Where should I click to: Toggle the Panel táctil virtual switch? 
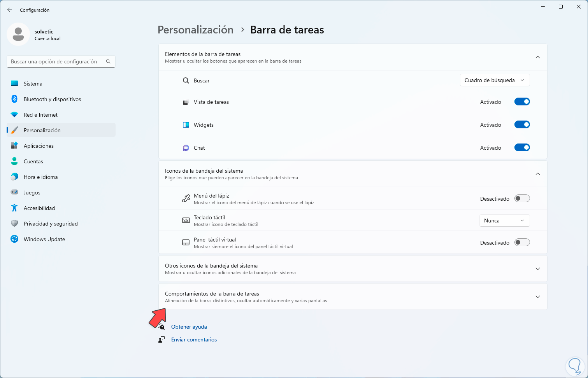coord(522,243)
